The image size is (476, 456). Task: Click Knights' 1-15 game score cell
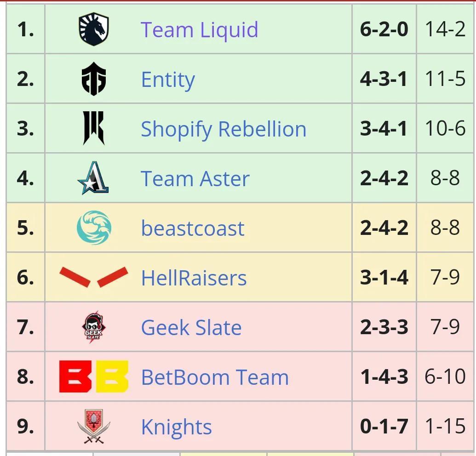point(445,427)
